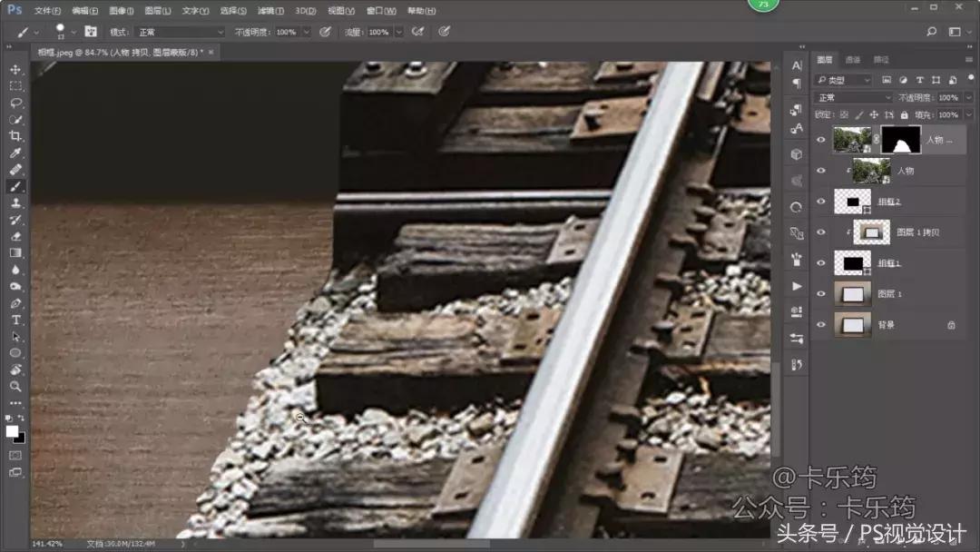Select the layer mask thumbnail of 人物 拷贝

pos(900,139)
